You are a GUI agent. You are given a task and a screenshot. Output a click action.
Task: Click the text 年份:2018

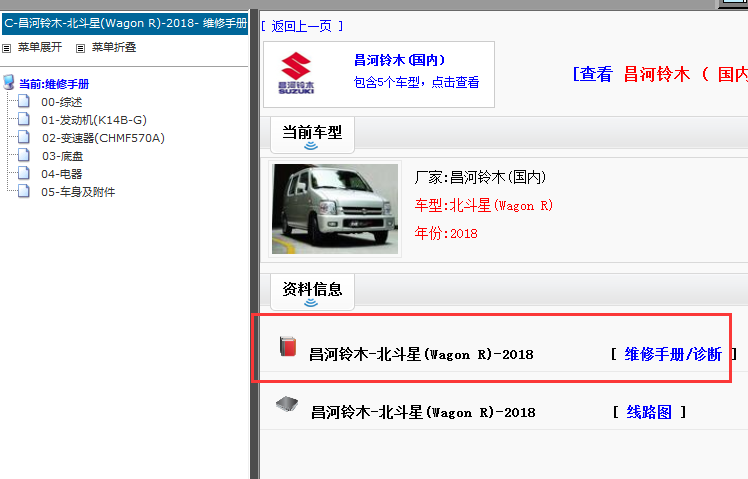pyautogui.click(x=446, y=233)
